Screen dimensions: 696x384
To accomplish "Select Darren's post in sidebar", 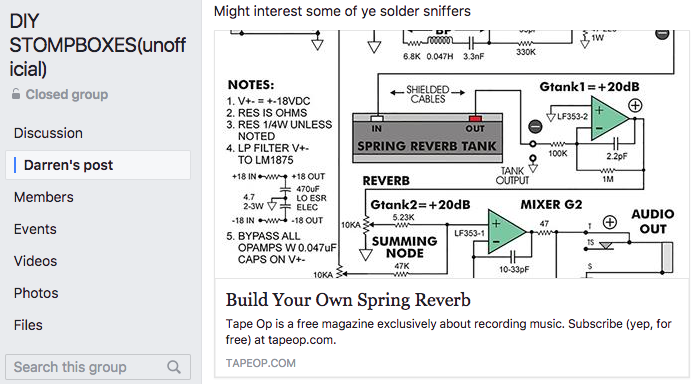I will tap(98, 165).
